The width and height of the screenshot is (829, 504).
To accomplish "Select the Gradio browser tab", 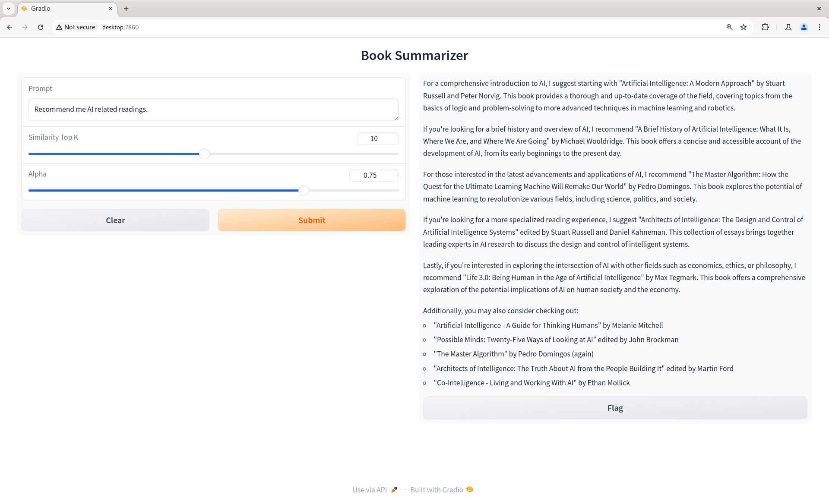I will (x=65, y=9).
